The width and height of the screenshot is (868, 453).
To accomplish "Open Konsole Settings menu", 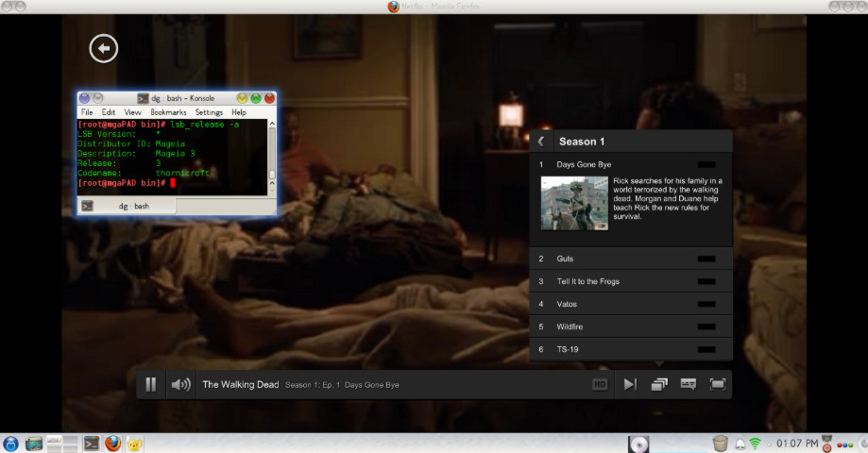I will coord(209,112).
